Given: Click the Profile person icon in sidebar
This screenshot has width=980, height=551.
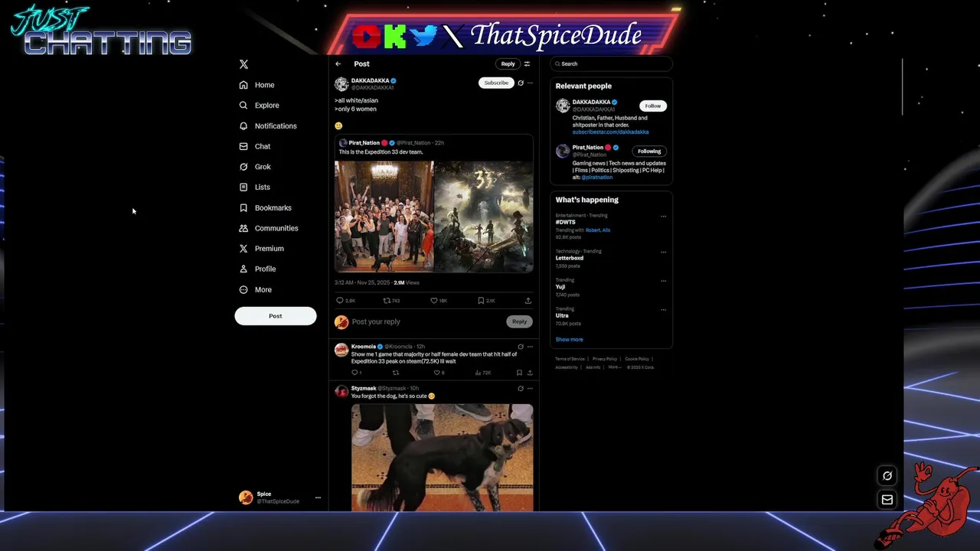Looking at the screenshot, I should tap(243, 269).
